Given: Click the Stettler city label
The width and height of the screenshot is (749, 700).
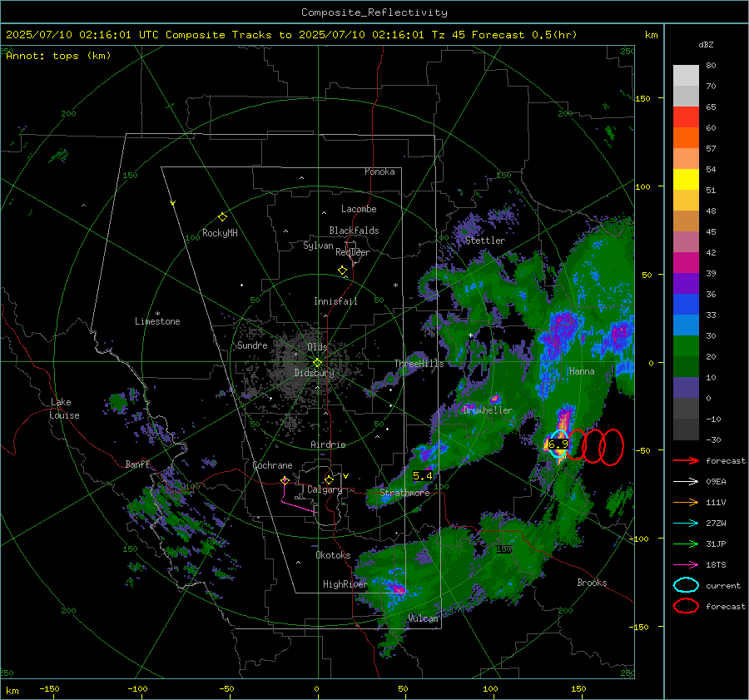Looking at the screenshot, I should click(485, 241).
